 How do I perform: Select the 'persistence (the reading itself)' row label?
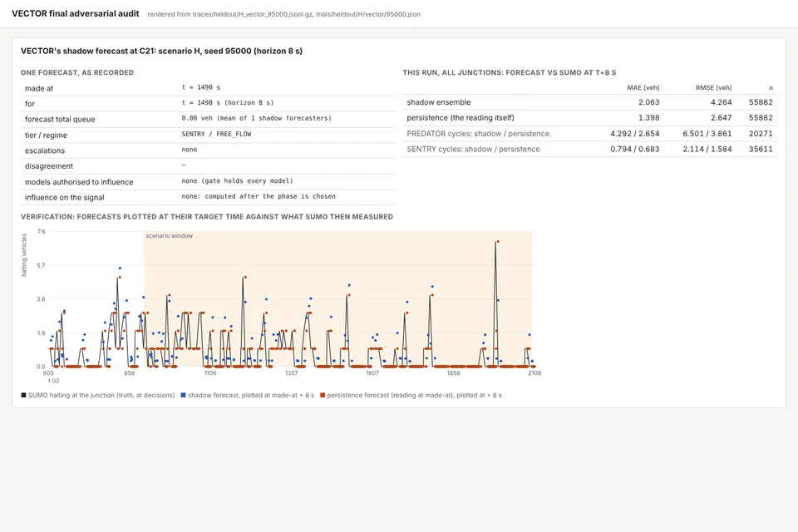pyautogui.click(x=461, y=117)
